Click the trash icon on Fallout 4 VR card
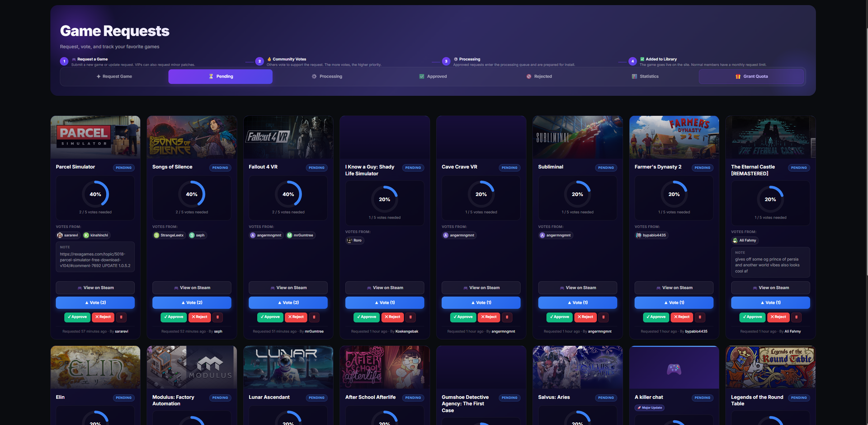868x425 pixels. pos(314,317)
